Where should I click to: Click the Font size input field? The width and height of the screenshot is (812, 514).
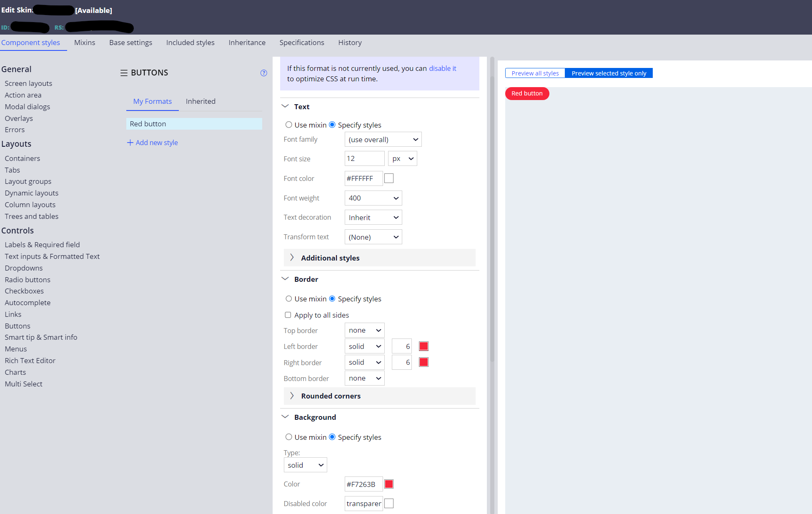[x=364, y=158]
